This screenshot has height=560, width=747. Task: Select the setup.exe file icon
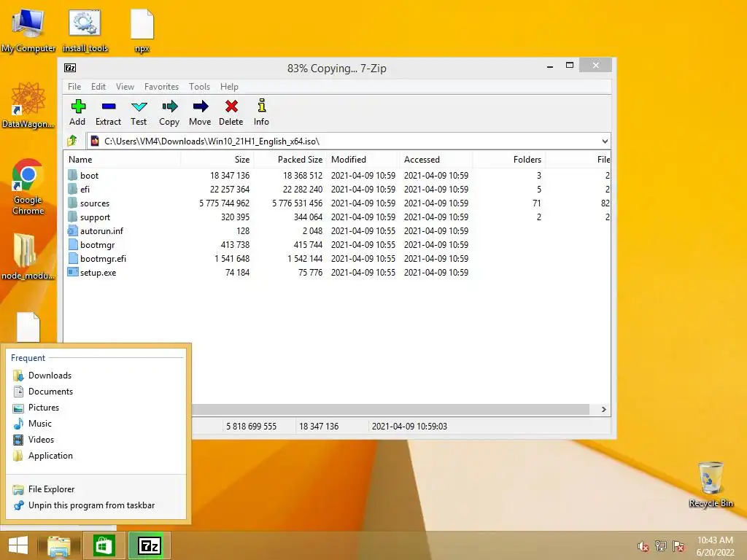pos(73,273)
